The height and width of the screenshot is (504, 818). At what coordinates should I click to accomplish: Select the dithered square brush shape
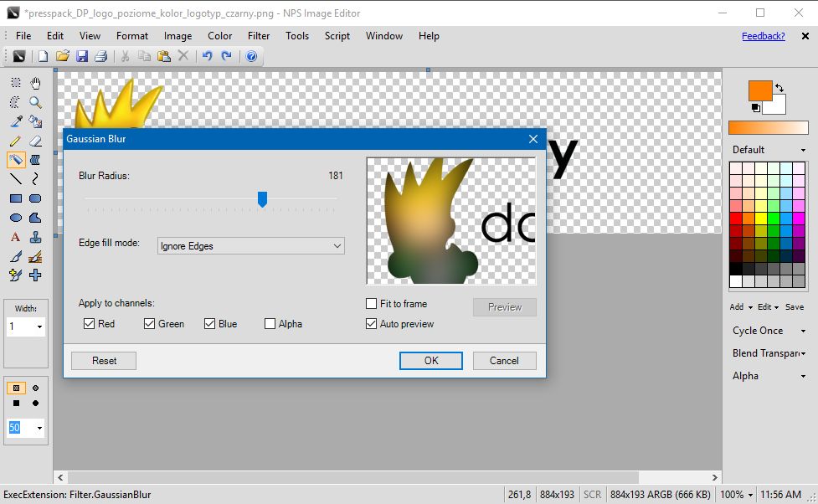(16, 388)
